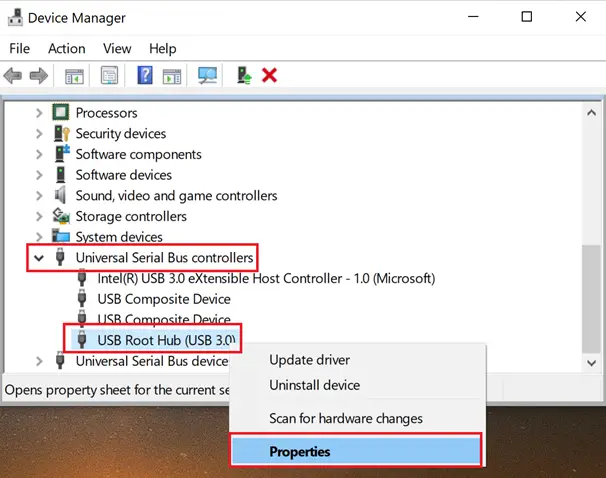Click the blue question mark Help toolbar icon
The image size is (606, 478).
tap(145, 76)
